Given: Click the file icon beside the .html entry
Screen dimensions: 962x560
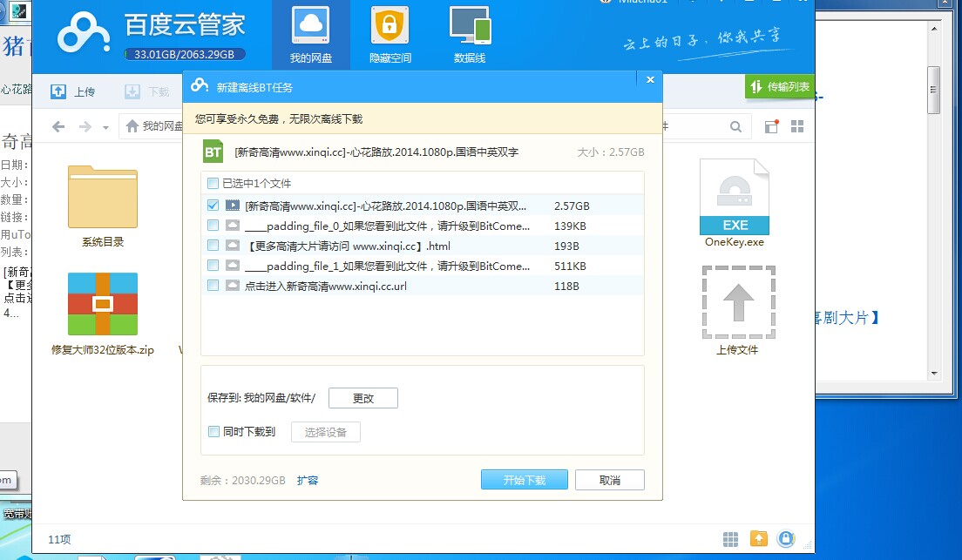Looking at the screenshot, I should tap(233, 246).
